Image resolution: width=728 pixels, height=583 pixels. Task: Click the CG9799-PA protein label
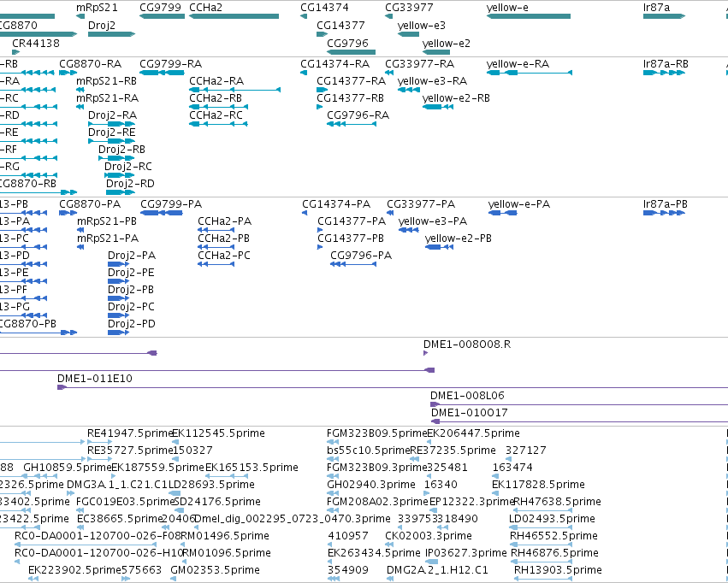(x=171, y=204)
